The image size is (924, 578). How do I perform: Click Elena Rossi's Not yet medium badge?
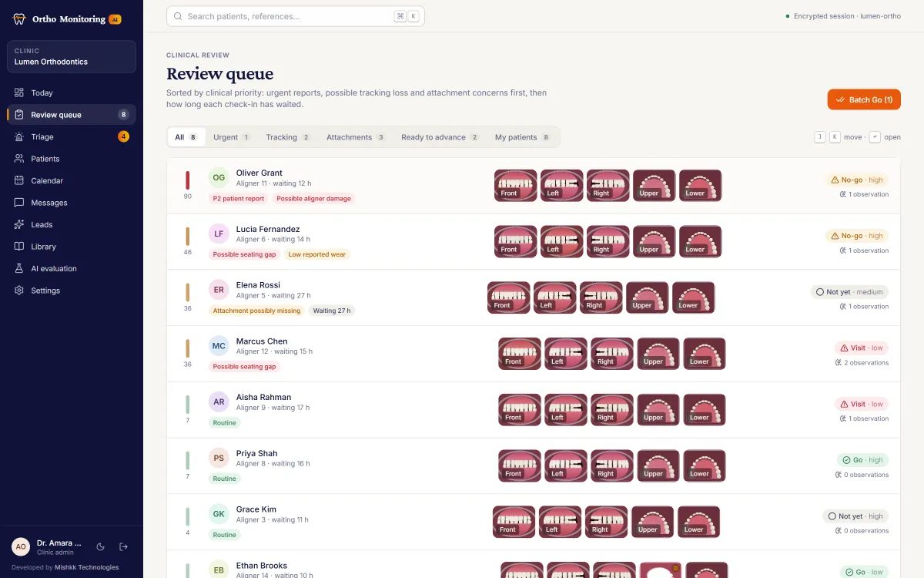tap(849, 292)
